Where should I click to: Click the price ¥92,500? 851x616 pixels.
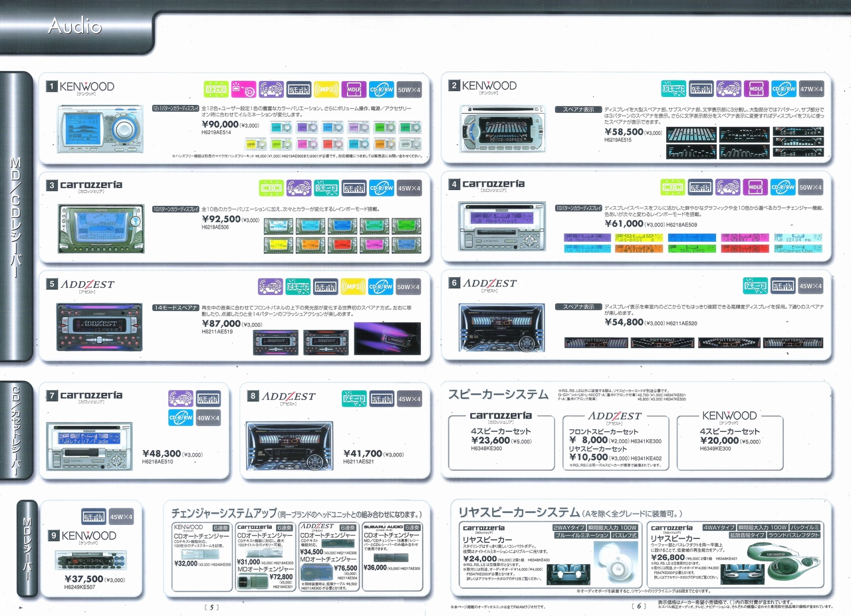221,219
